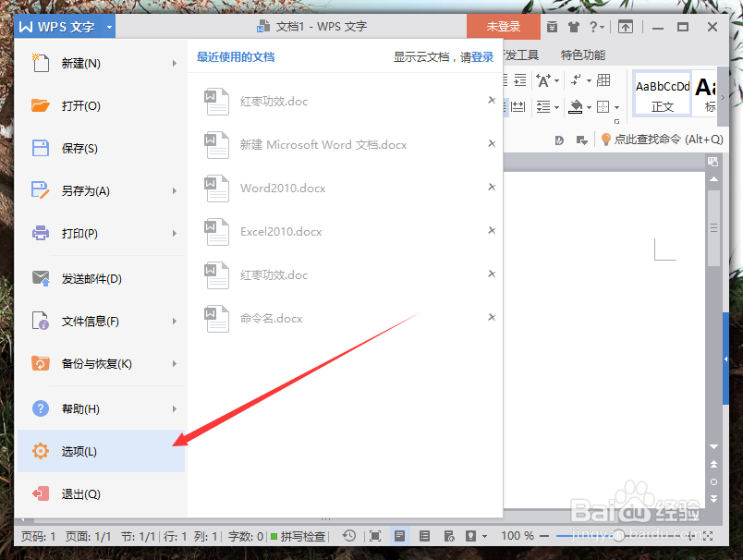743x560 pixels.
Task: Click the eye protection mode icon
Action: pyautogui.click(x=470, y=536)
